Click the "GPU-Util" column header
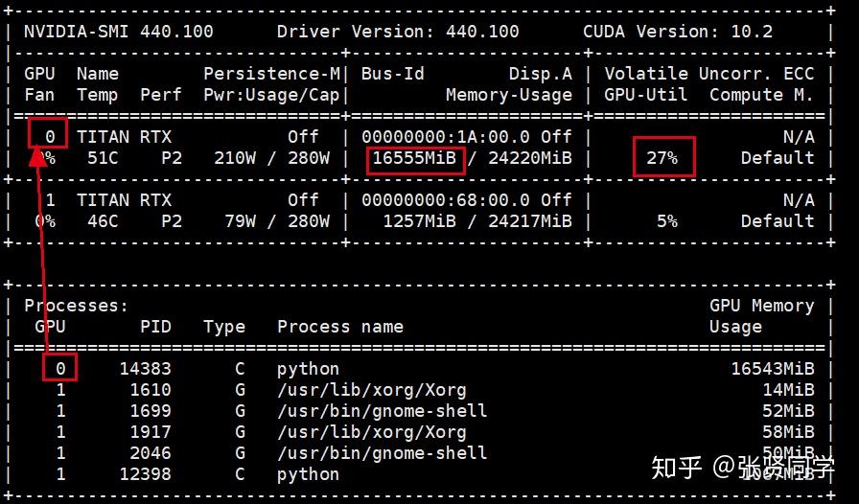Screen dimensions: 859x504 [646, 95]
